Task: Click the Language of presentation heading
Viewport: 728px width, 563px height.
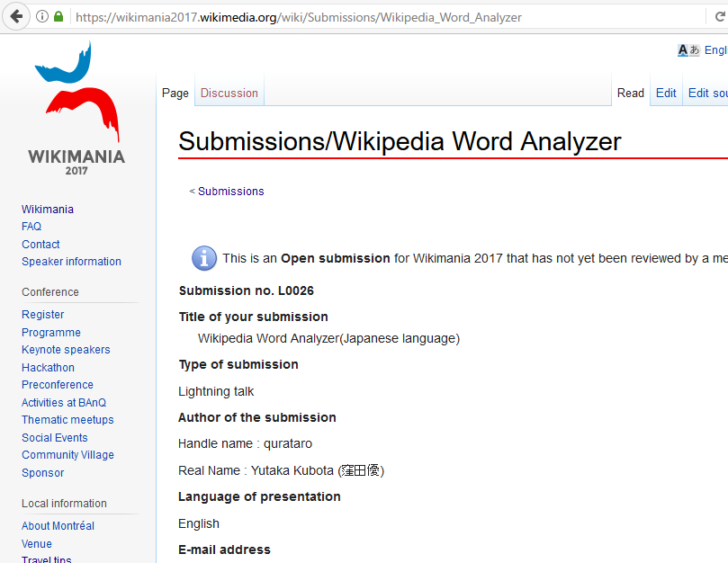Action: coord(259,496)
